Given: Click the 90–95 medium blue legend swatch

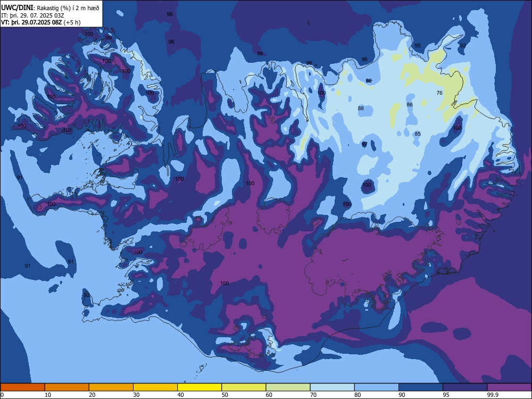Looking at the screenshot, I should coord(421,387).
